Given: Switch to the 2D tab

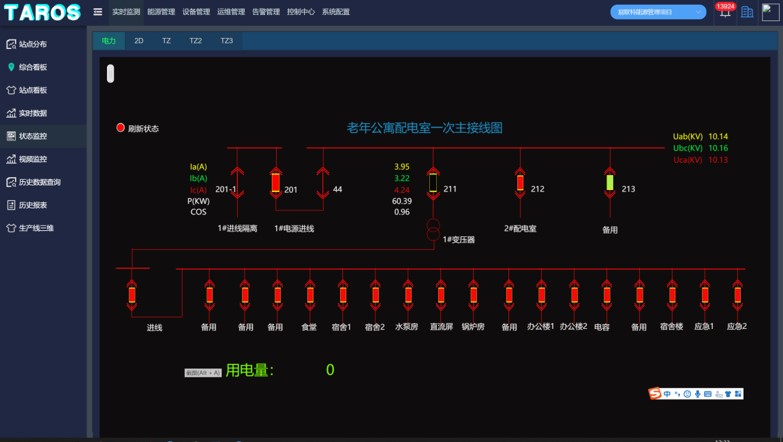Looking at the screenshot, I should pos(139,41).
